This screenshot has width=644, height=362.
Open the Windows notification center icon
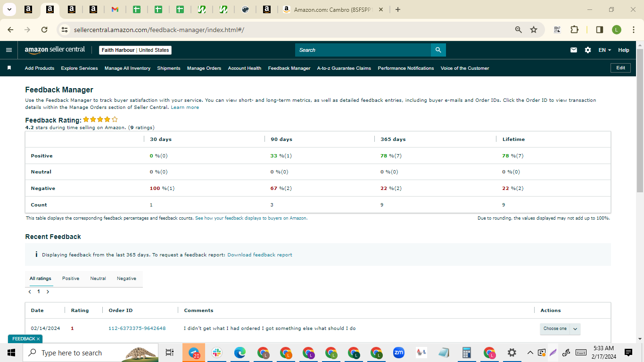click(x=628, y=353)
